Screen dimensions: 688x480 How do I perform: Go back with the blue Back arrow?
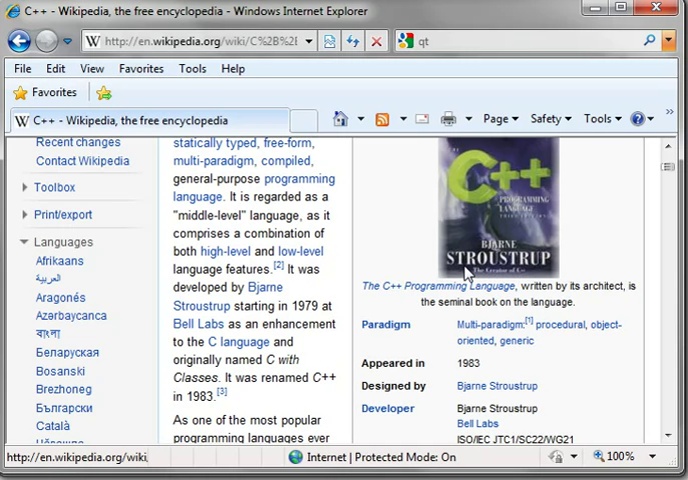pyautogui.click(x=19, y=42)
